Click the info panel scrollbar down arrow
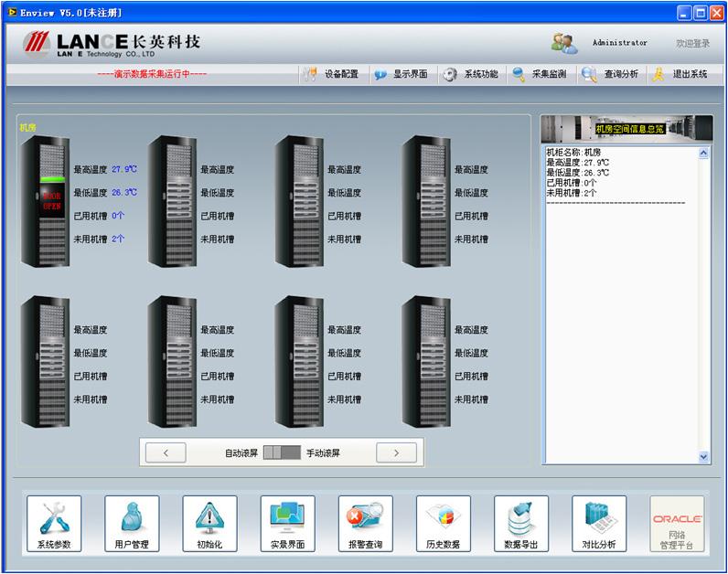 click(x=704, y=456)
